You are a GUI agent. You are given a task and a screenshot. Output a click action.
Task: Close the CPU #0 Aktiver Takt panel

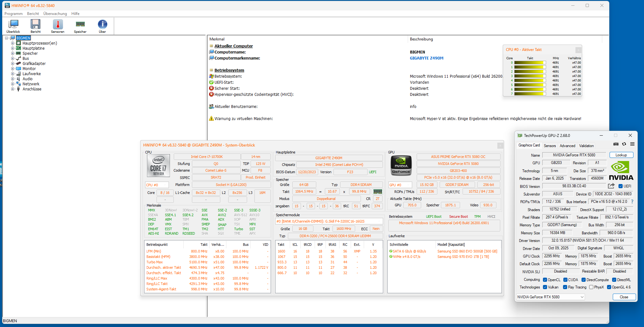coord(578,50)
